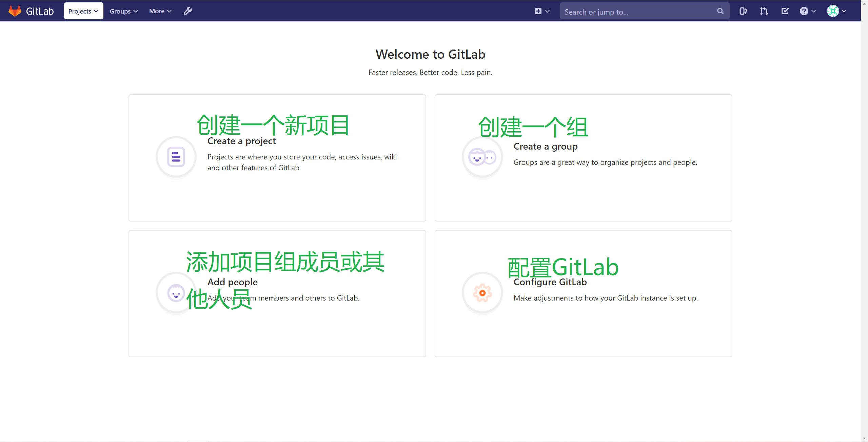
Task: Open the Groups dropdown menu
Action: point(124,11)
